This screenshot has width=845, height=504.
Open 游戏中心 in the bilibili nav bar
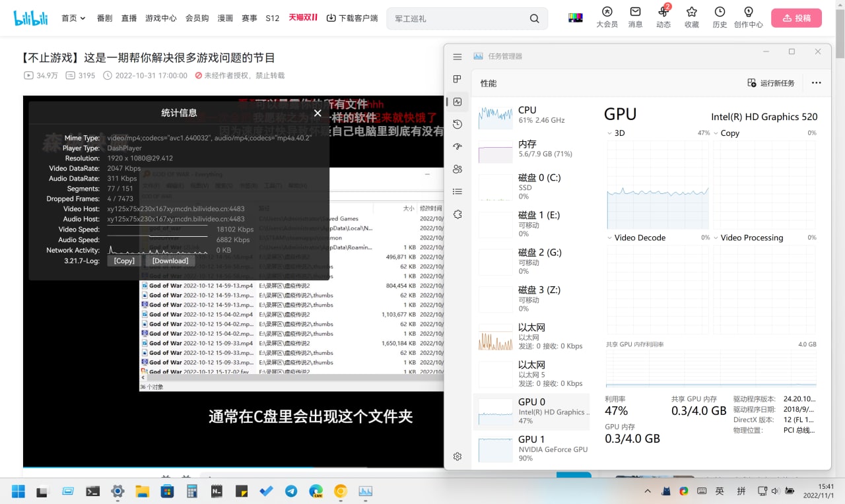[x=160, y=18]
